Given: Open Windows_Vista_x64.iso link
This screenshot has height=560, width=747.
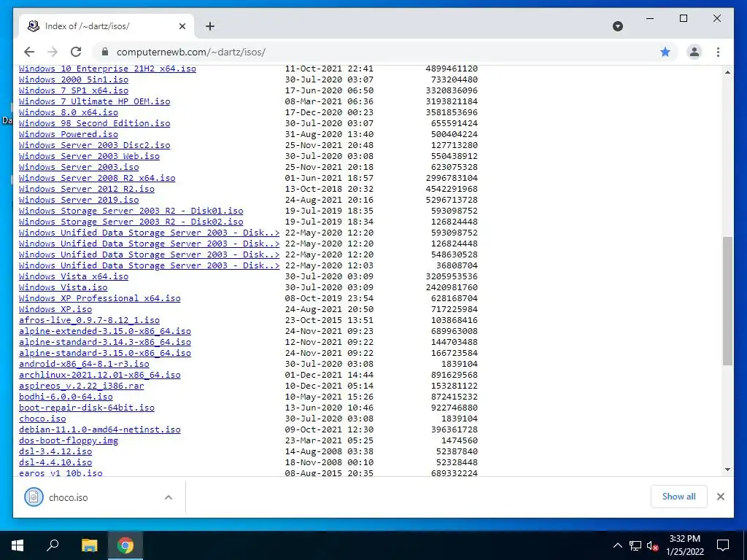Looking at the screenshot, I should (74, 276).
